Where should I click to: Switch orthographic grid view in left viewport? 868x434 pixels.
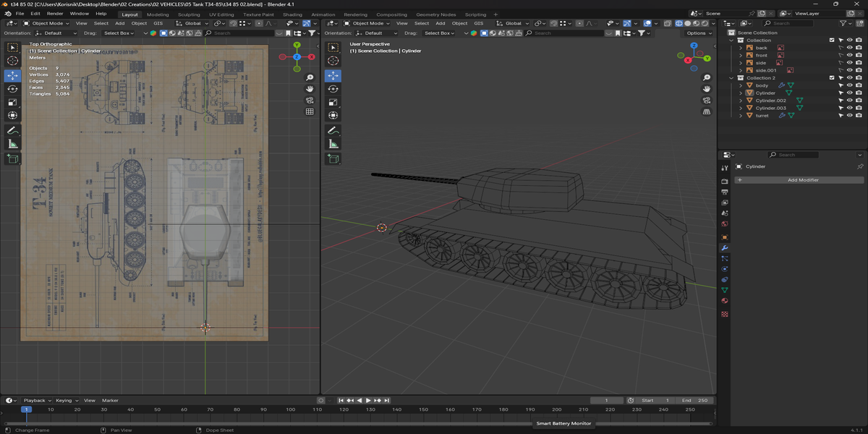pos(310,112)
